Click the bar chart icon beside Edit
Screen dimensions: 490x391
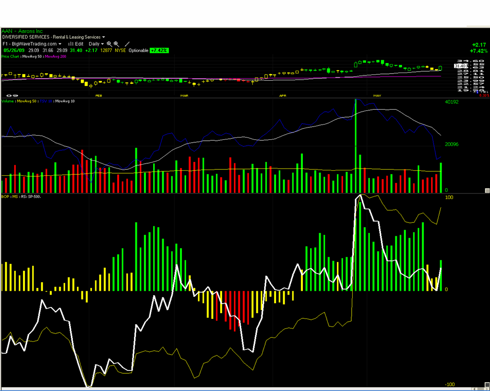71,44
